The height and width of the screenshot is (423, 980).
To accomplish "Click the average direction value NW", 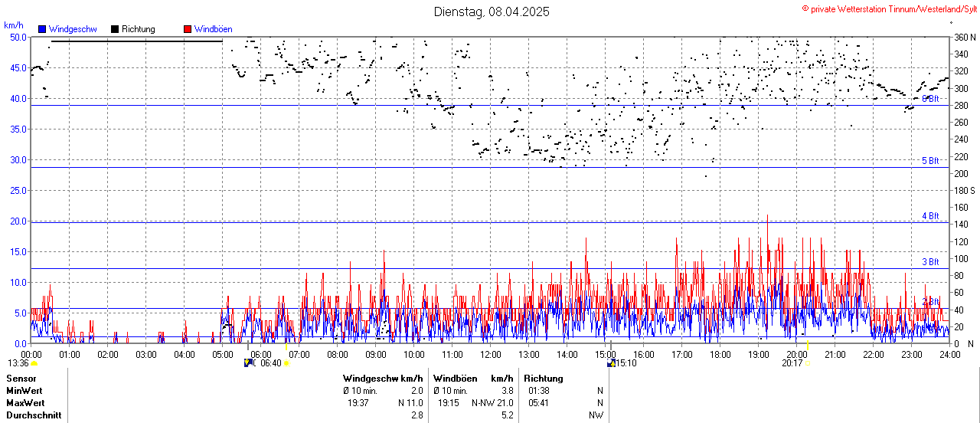I will click(x=596, y=415).
